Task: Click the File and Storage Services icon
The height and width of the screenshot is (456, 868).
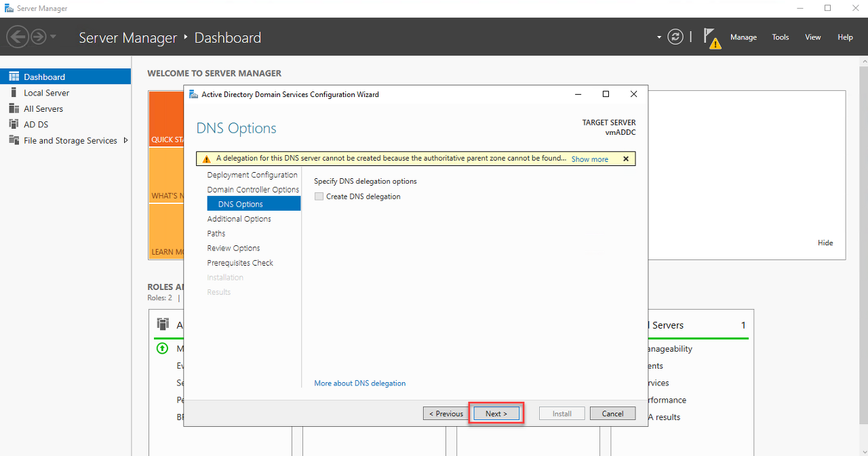Action: (x=14, y=140)
